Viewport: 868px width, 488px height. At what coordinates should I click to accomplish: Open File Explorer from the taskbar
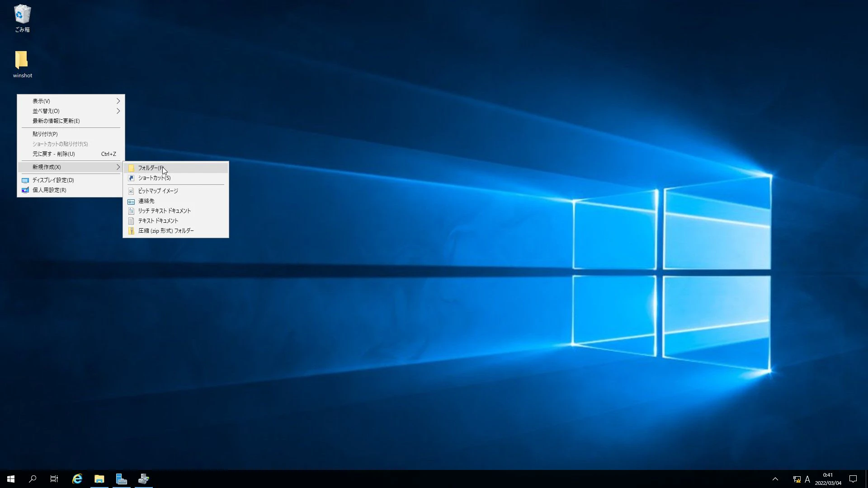(x=99, y=479)
